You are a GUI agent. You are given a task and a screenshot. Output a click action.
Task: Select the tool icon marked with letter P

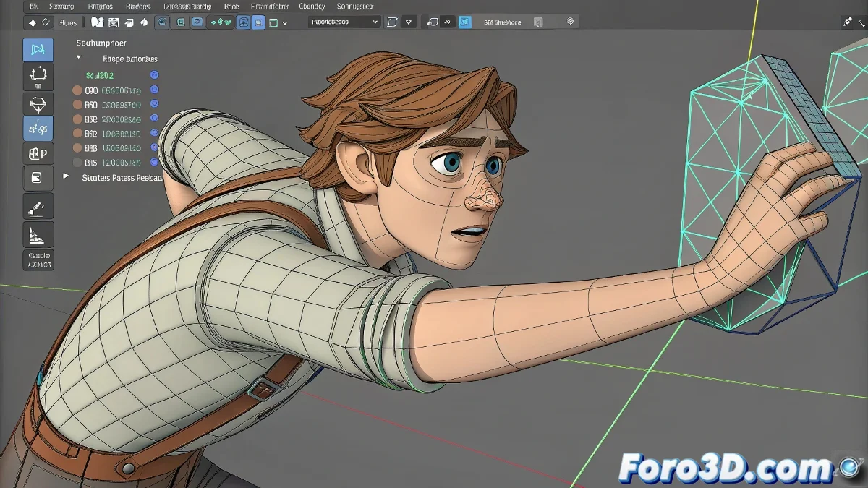click(38, 153)
